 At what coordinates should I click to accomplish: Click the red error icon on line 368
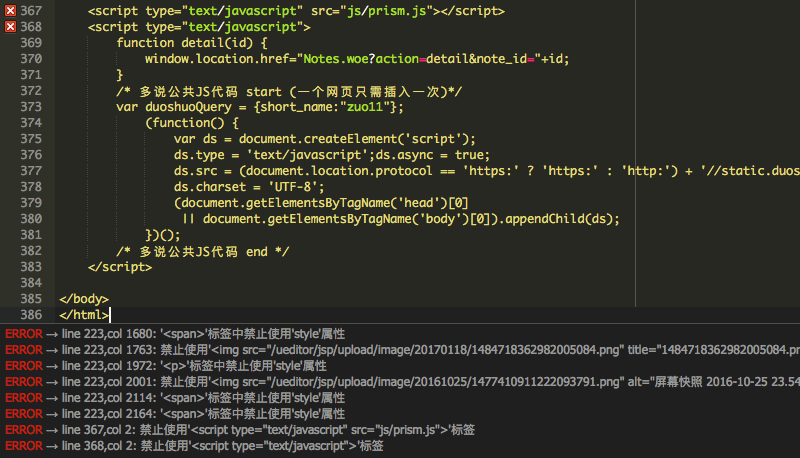click(10, 27)
